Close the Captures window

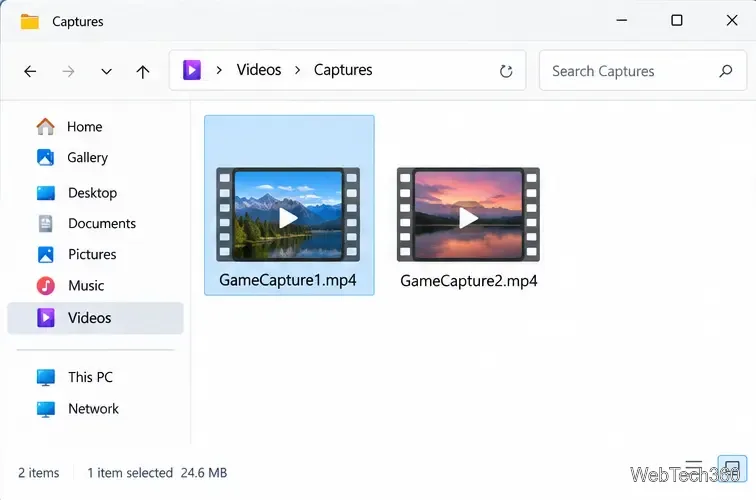[732, 20]
